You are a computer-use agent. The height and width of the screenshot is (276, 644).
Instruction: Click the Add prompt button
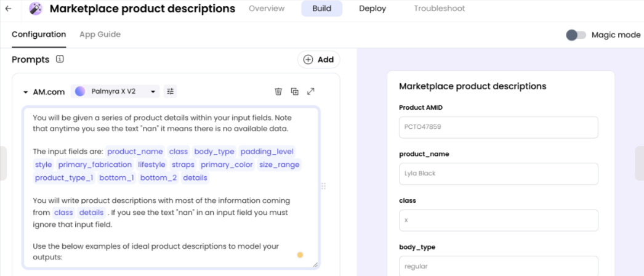(318, 59)
